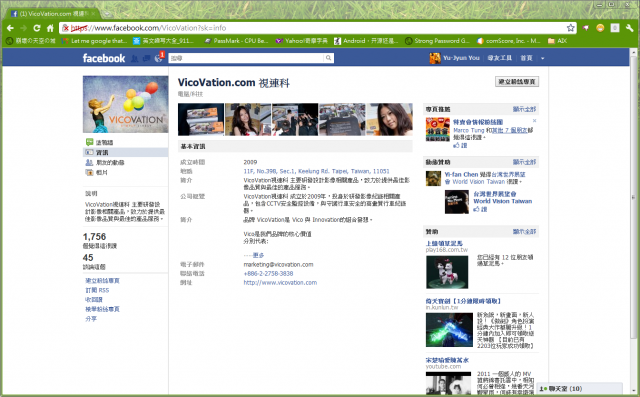Click the Home link next to account arrow
Screen dimensions: 640x397
[526, 58]
